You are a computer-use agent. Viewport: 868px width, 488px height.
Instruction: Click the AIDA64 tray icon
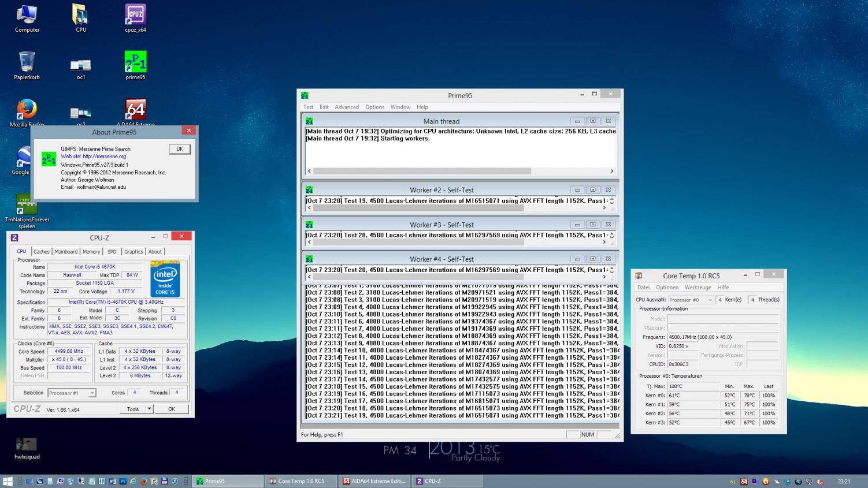click(x=744, y=482)
